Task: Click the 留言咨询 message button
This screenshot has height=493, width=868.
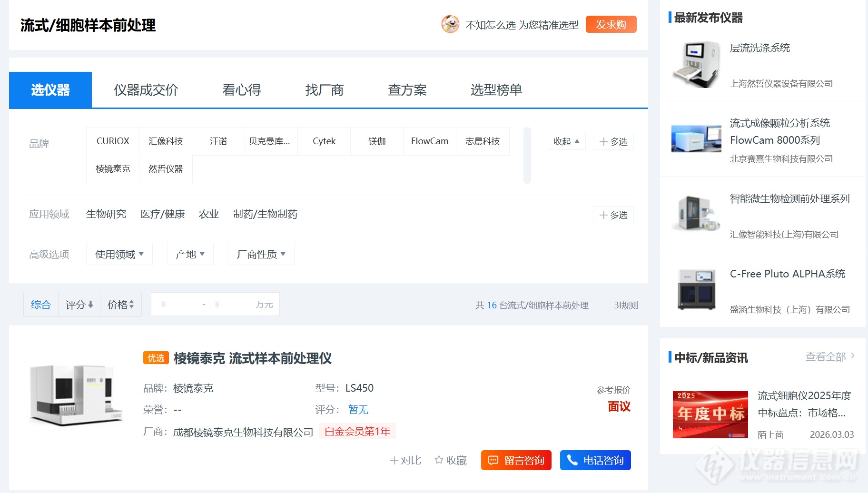Action: pyautogui.click(x=516, y=460)
